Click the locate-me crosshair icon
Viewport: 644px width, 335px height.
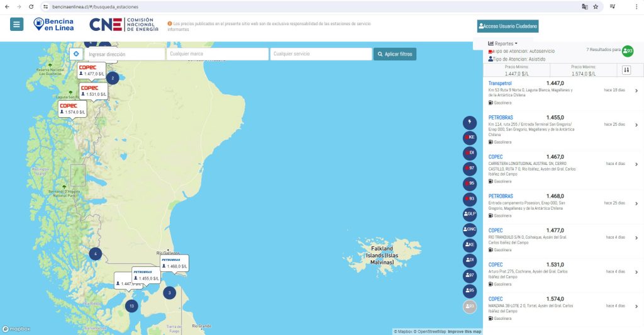(77, 54)
